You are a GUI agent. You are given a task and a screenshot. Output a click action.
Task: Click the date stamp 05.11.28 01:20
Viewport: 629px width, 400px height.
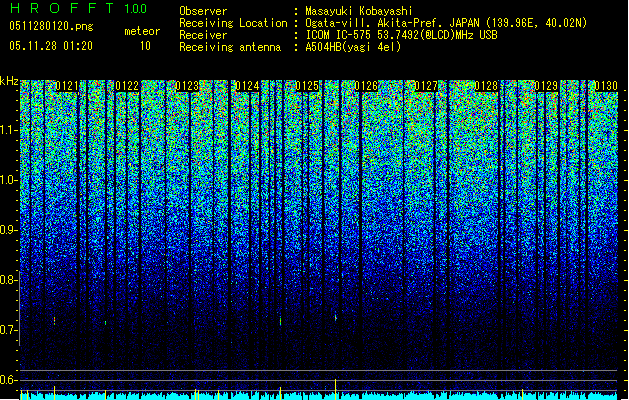click(51, 46)
